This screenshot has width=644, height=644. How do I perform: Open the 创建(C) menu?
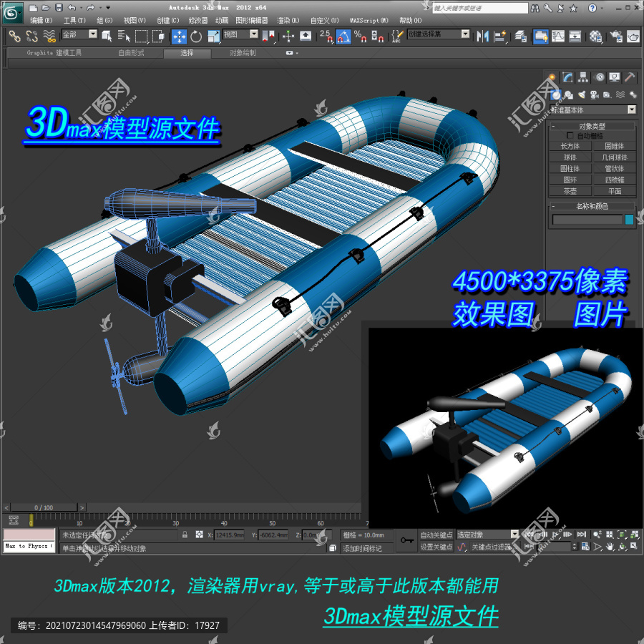click(x=168, y=20)
